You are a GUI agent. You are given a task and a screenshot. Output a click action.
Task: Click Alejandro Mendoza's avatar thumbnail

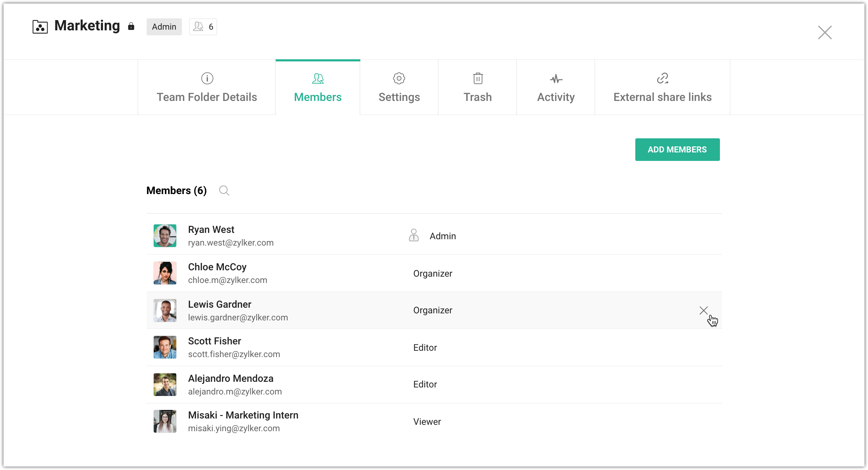point(165,385)
